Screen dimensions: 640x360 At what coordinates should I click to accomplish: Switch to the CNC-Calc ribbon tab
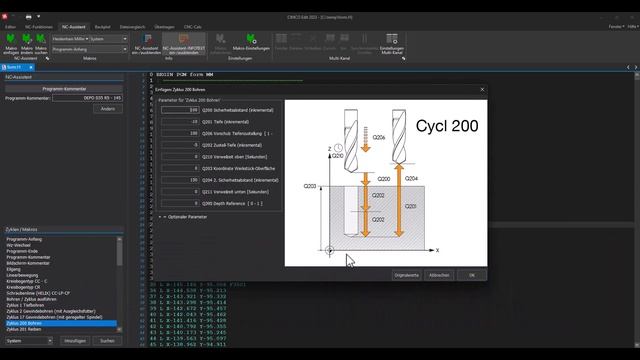click(192, 27)
